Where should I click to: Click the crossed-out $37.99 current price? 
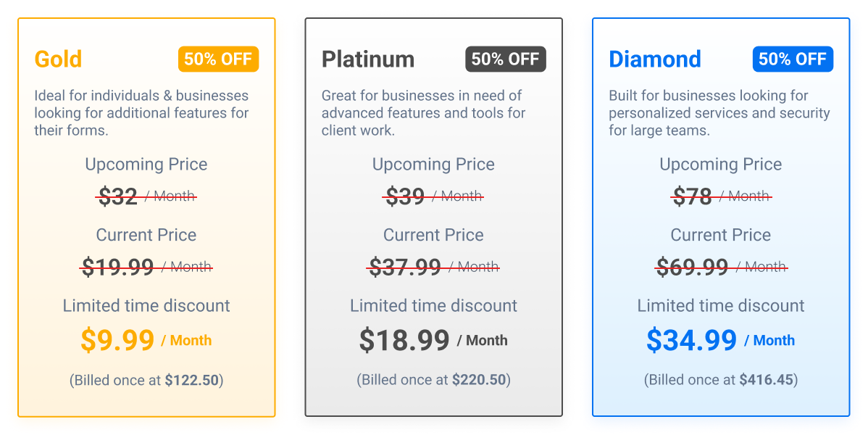(x=433, y=267)
